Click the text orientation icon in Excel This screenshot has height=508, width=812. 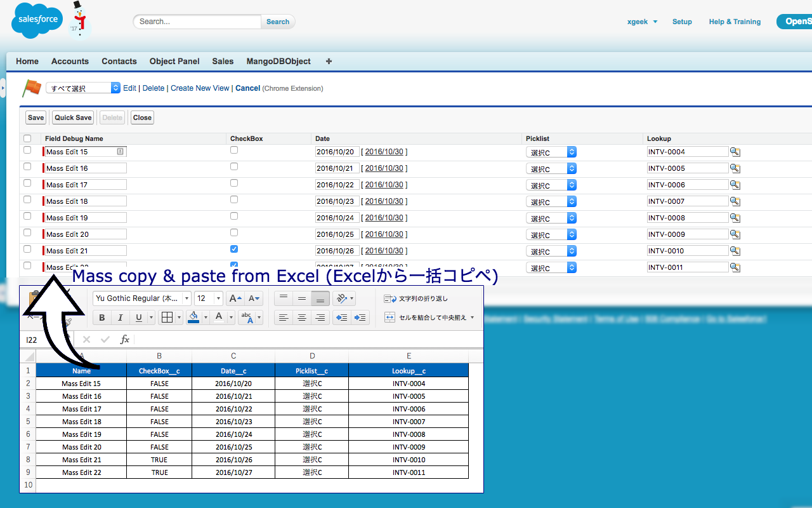(x=342, y=298)
